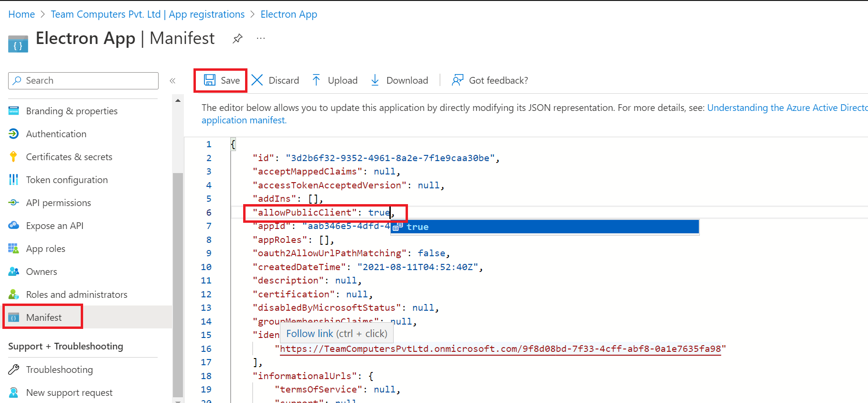Click the Discard button label
The image size is (868, 403).
pos(284,80)
